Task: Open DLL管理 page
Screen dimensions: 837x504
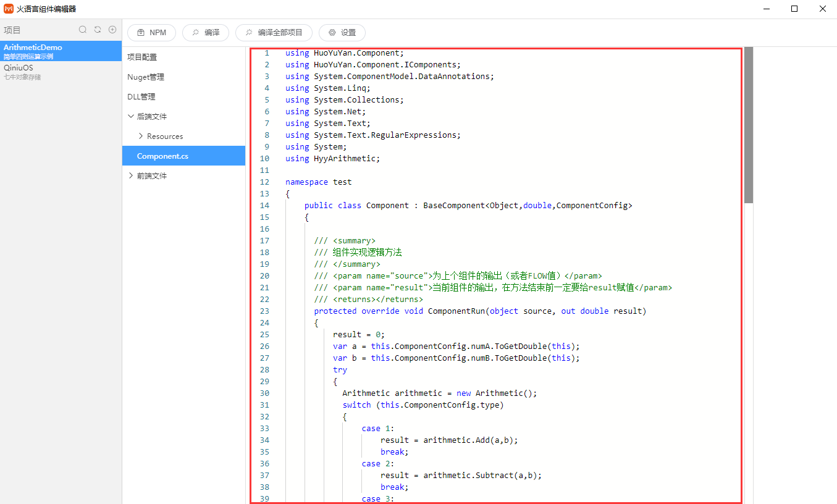Action: click(x=141, y=96)
